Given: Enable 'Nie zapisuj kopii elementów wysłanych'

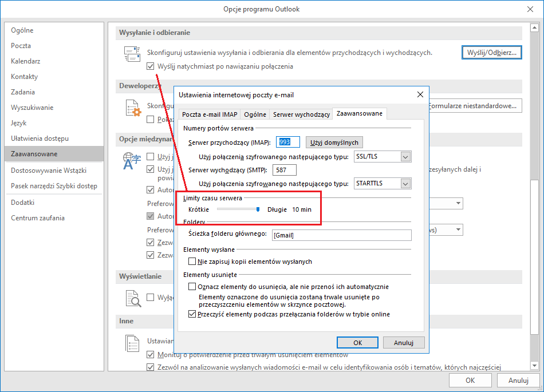Looking at the screenshot, I should pos(192,262).
